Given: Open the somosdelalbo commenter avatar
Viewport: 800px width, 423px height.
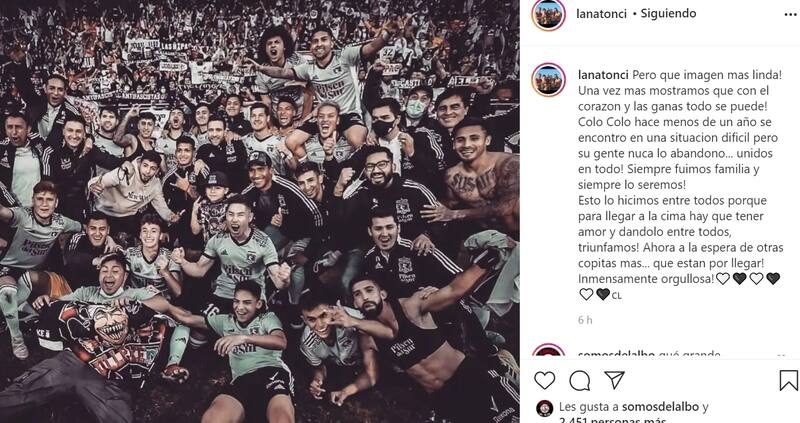Looking at the screenshot, I should [548, 351].
